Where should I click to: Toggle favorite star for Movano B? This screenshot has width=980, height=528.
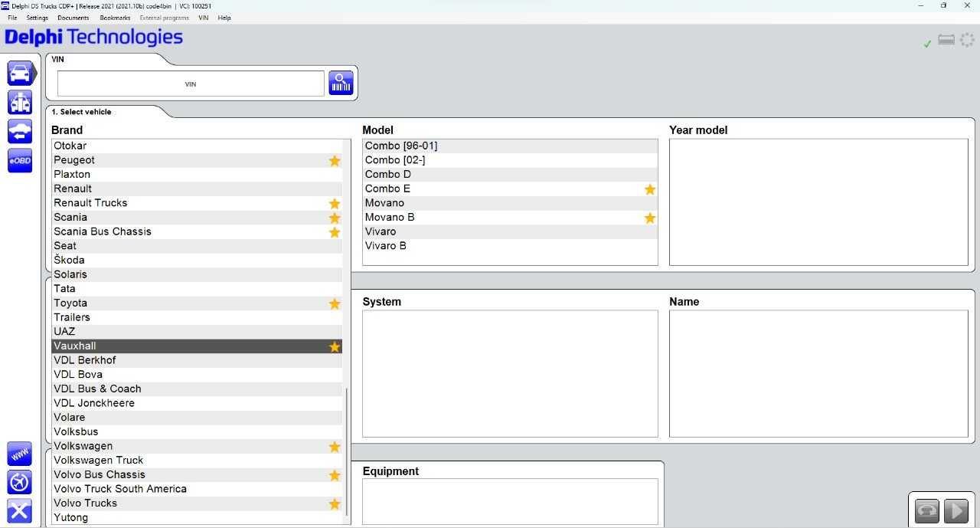tap(650, 218)
